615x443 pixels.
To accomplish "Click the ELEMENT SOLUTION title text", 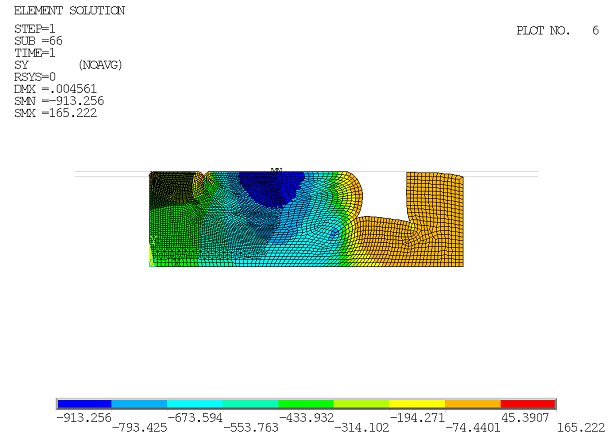I will tap(69, 11).
